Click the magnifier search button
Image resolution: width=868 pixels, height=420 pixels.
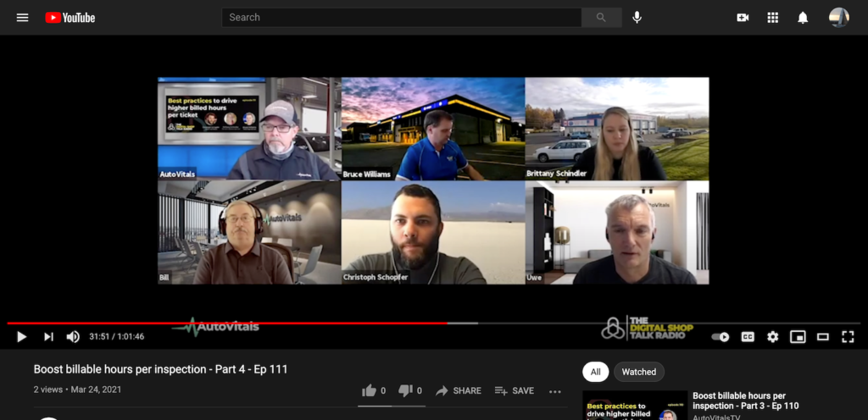601,18
